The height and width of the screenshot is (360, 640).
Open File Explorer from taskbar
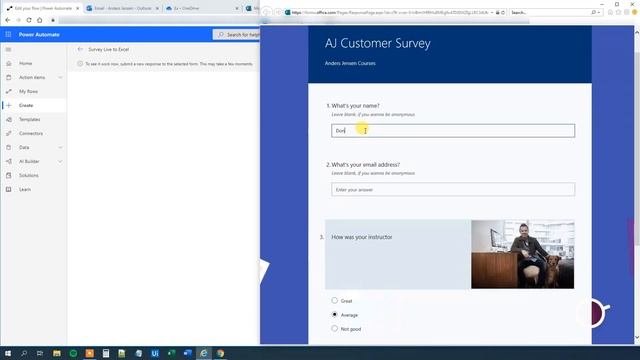point(57,353)
